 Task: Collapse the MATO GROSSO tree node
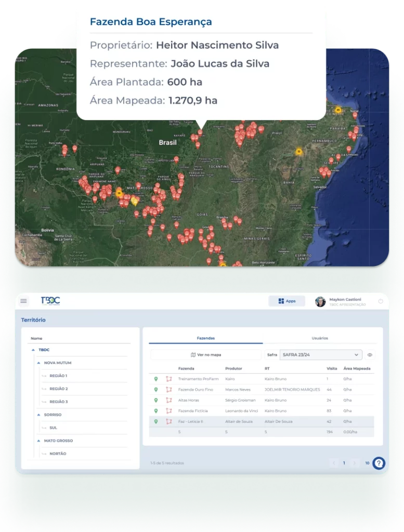pyautogui.click(x=39, y=441)
